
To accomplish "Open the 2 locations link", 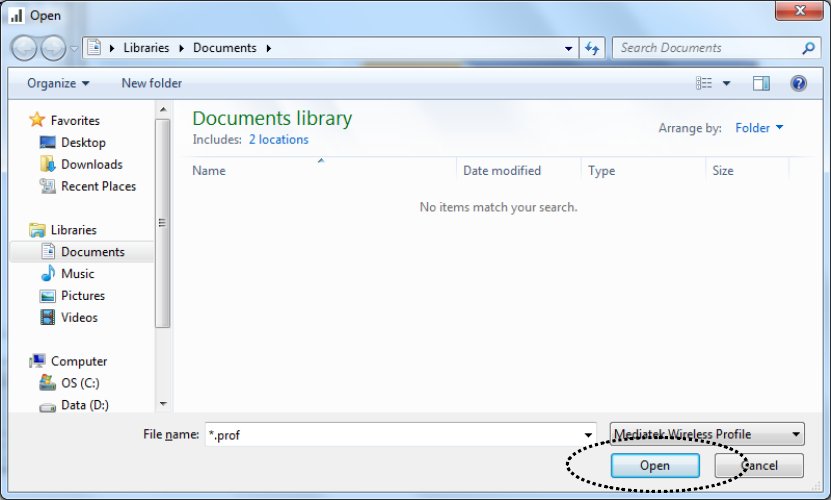I will click(279, 139).
